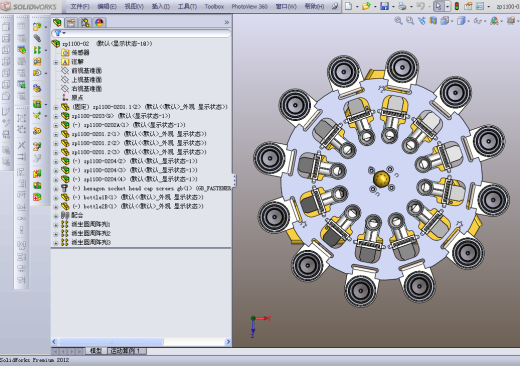The image size is (520, 366).
Task: Click the Zoom to Fit magnifier icon
Action: pyautogui.click(x=398, y=21)
